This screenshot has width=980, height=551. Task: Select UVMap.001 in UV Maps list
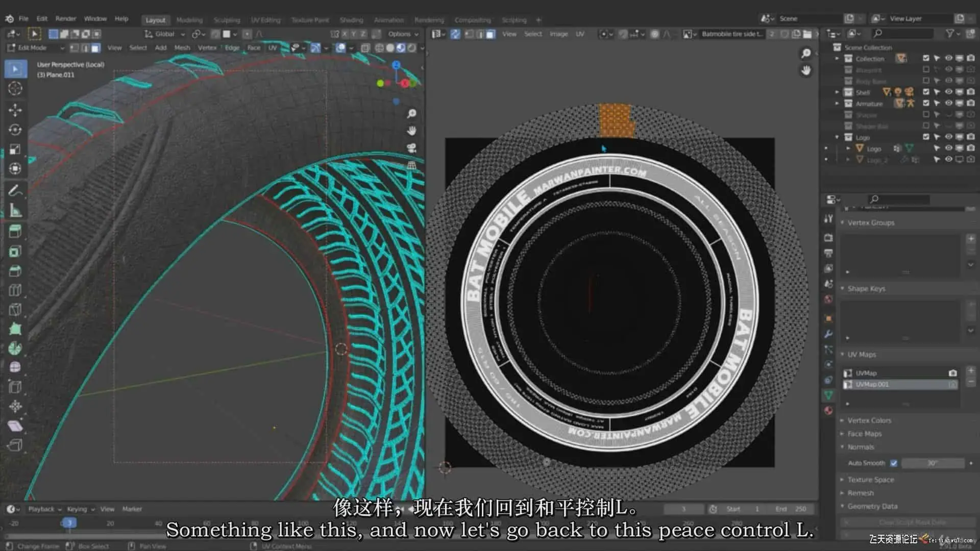(872, 384)
